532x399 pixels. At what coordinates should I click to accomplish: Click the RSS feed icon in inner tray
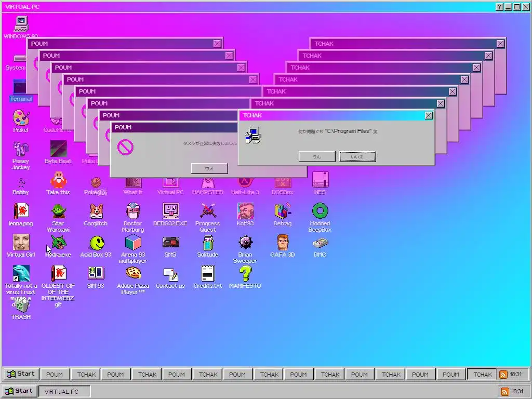[503, 374]
